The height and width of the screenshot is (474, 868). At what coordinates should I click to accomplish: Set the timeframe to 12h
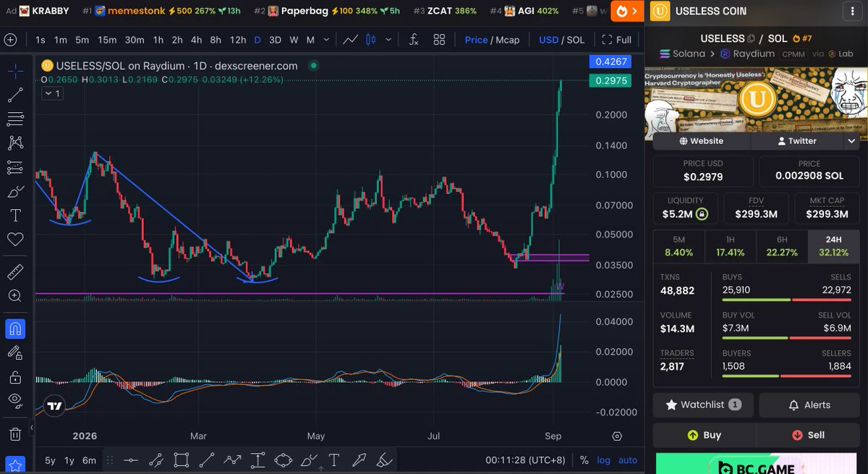pos(238,40)
